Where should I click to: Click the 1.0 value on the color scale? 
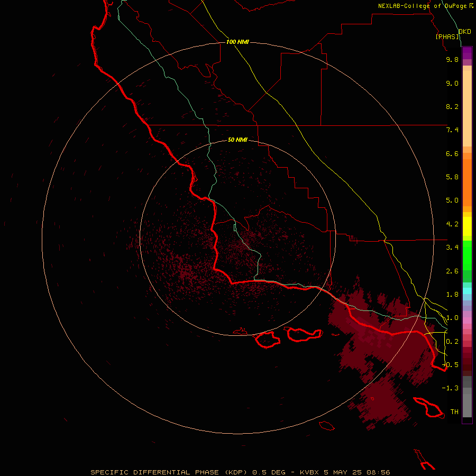[x=452, y=318]
